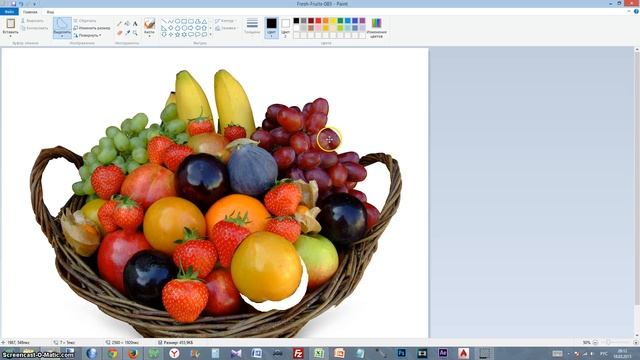Viewport: 640px width, 360px height.
Task: Select the Pencil tool
Action: coord(120,24)
